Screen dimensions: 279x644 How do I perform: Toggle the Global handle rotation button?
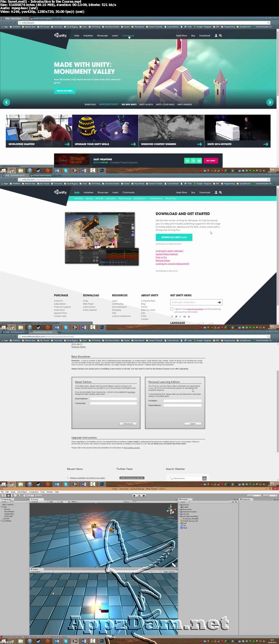[37, 496]
